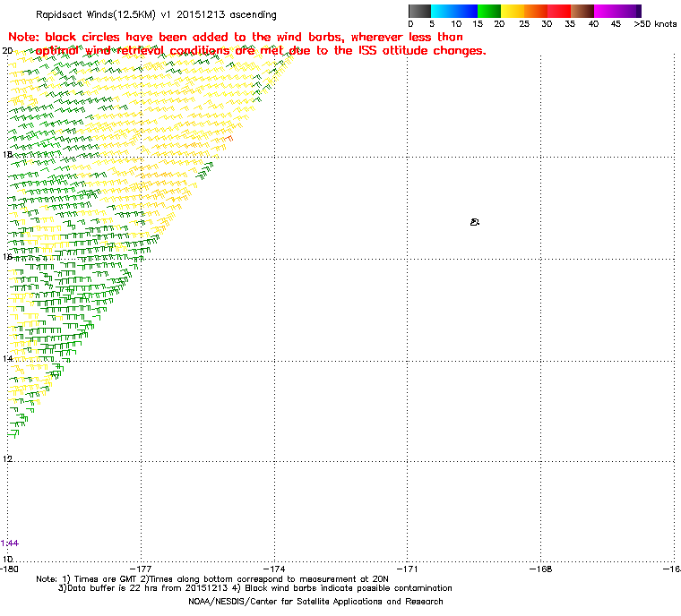Click the cyan-blue 5-15 knots color band
The height and width of the screenshot is (616, 681).
pos(454,11)
